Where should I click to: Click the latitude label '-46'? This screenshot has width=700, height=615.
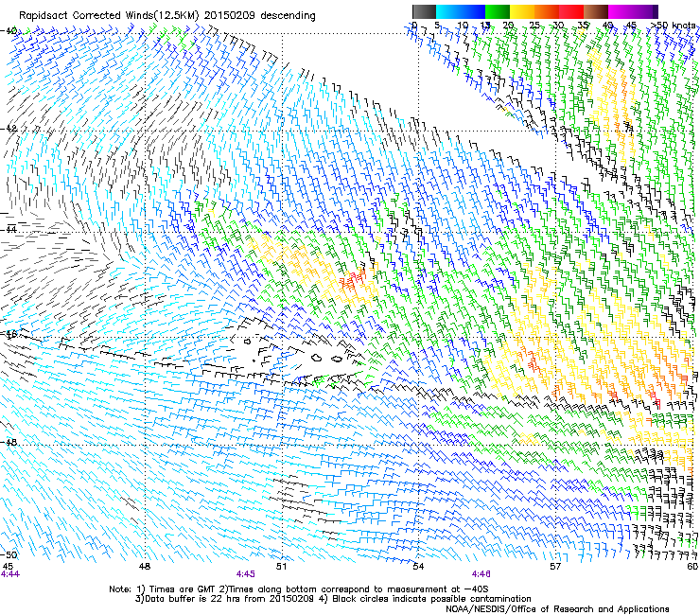9,334
